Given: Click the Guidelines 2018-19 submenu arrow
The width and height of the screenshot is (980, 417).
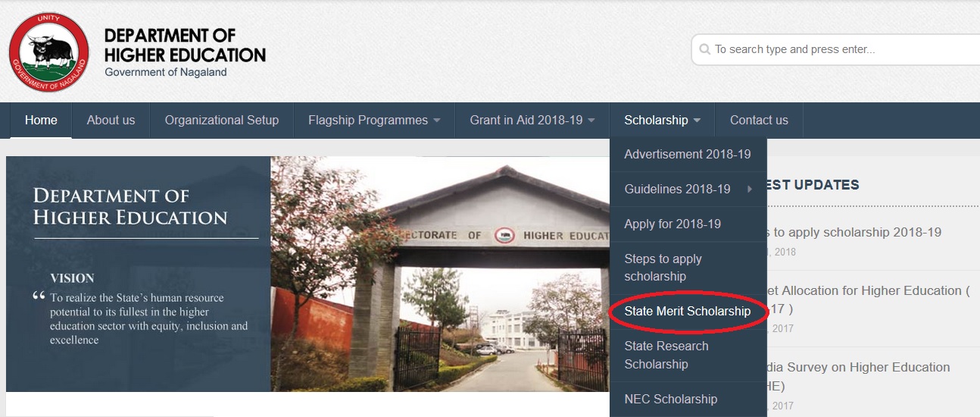Looking at the screenshot, I should (750, 190).
